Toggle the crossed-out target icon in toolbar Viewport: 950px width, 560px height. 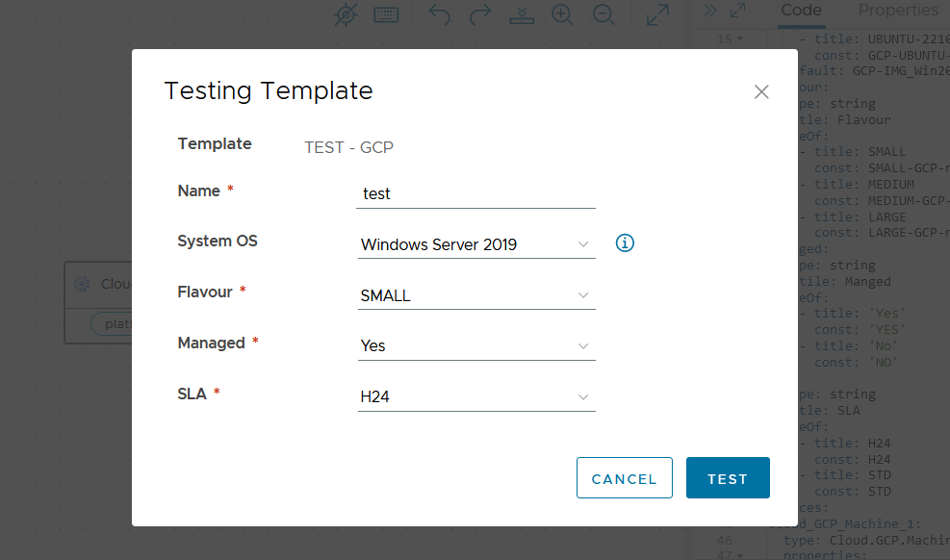(x=346, y=14)
